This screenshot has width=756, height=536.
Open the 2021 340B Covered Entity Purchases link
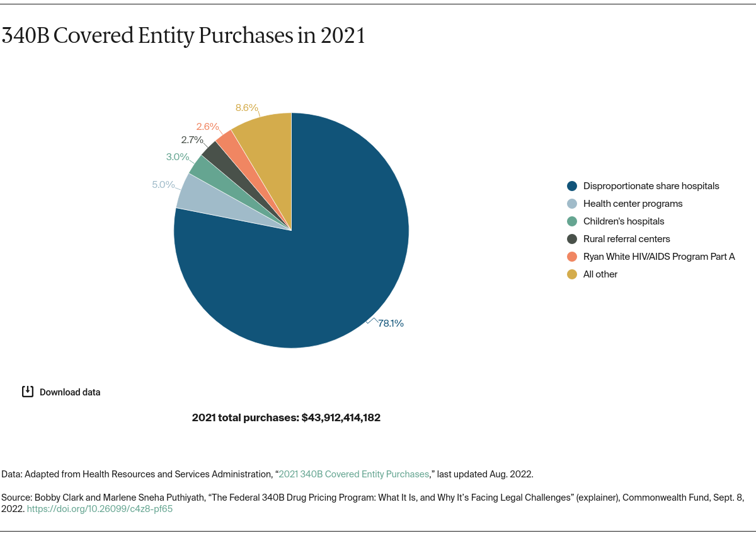(354, 474)
